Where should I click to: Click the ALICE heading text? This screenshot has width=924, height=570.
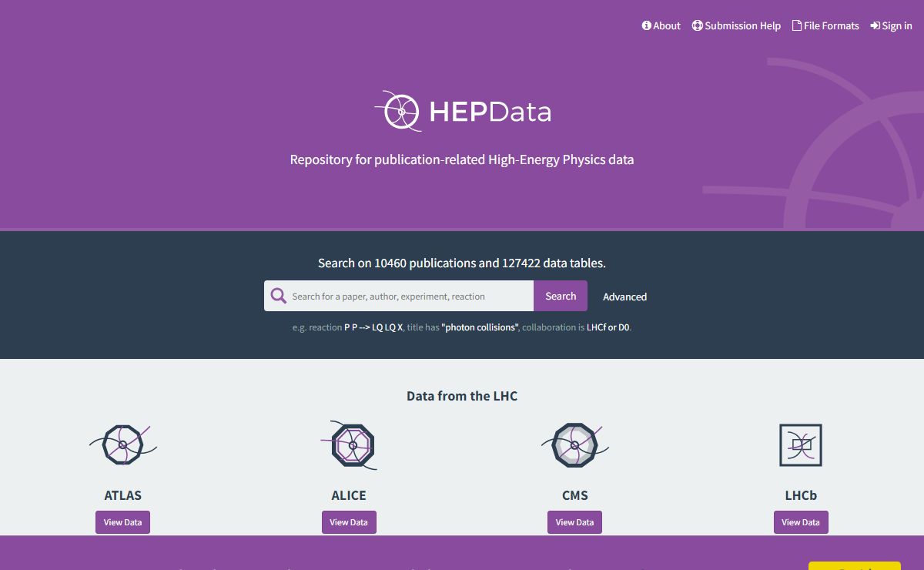[x=349, y=495]
